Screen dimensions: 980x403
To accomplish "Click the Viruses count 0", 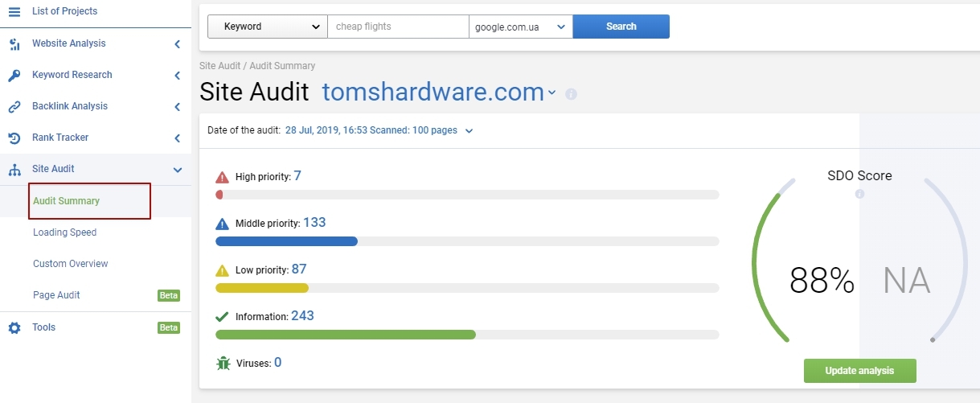I will click(277, 362).
